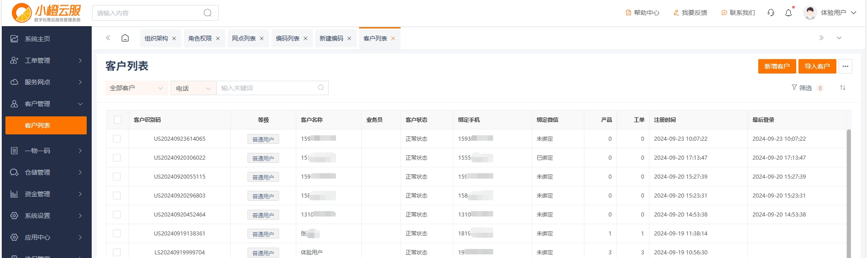Image resolution: width=868 pixels, height=258 pixels.
Task: Click the 导入客户 button
Action: click(817, 66)
